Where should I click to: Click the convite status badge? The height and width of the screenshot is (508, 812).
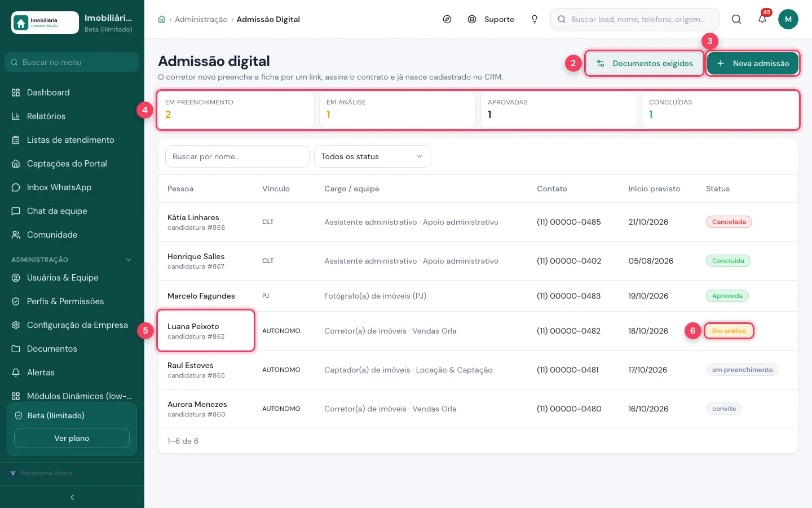coord(724,409)
